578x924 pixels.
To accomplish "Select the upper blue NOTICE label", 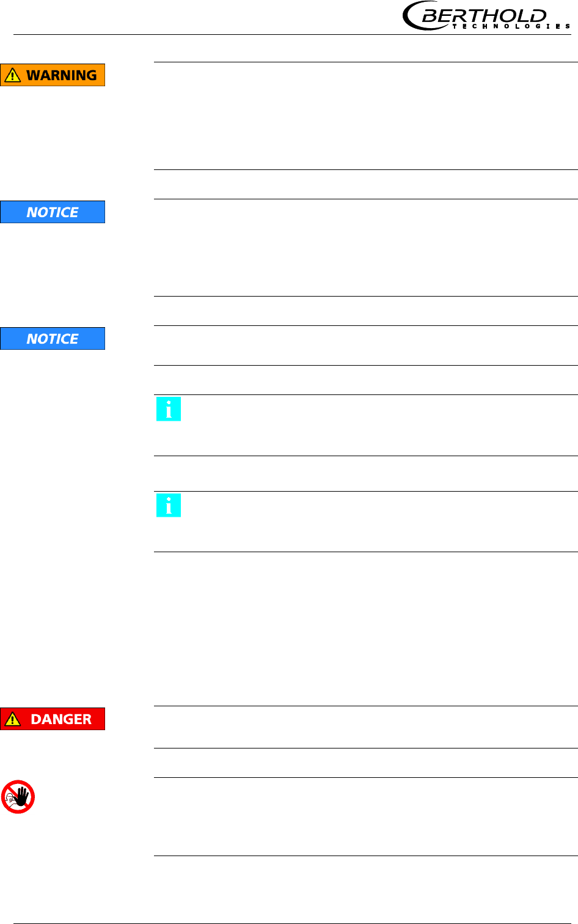I will click(x=53, y=212).
